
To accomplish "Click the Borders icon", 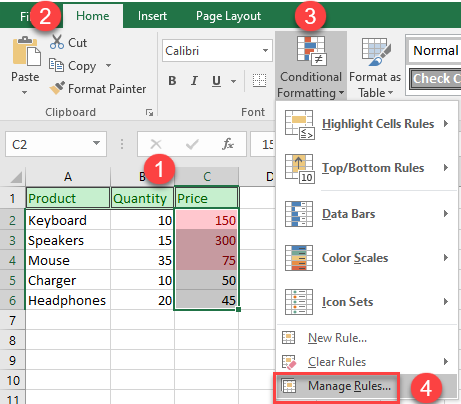I will point(259,81).
